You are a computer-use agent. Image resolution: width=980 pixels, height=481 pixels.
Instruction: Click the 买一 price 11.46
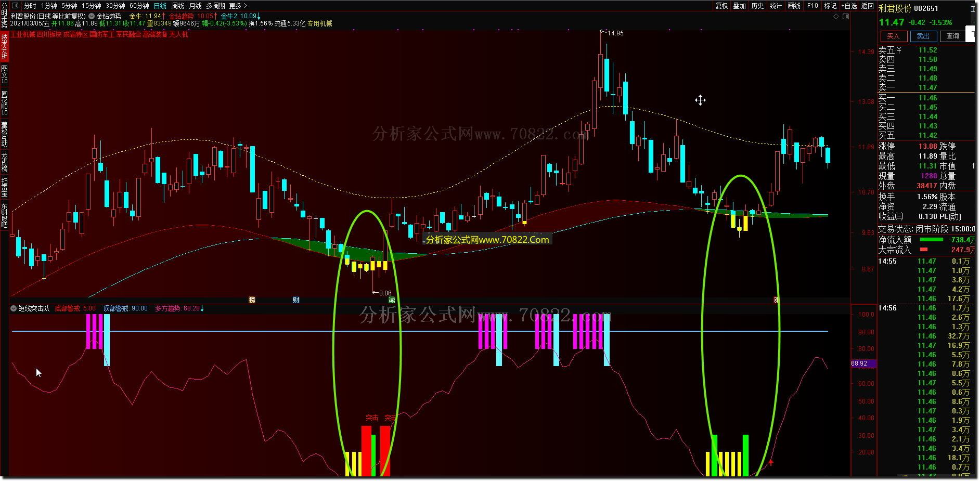point(927,98)
